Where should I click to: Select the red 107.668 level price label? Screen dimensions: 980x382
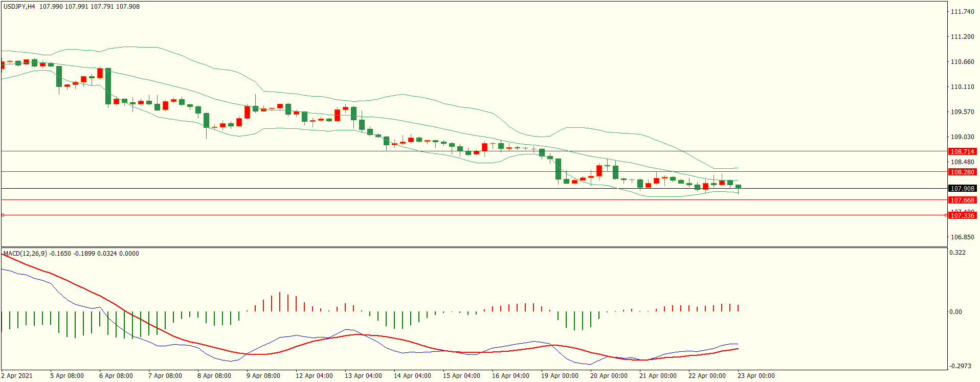point(962,200)
